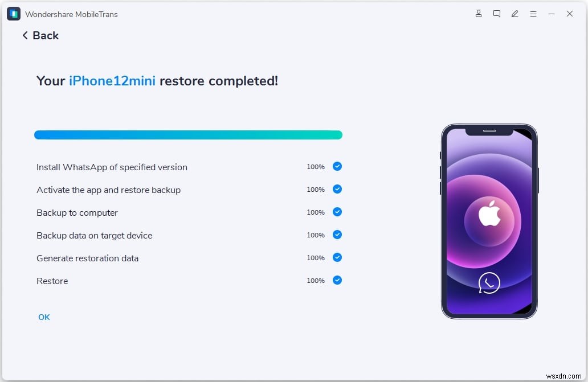
Task: Click the Wondershare MobileTrans logo
Action: click(x=13, y=14)
